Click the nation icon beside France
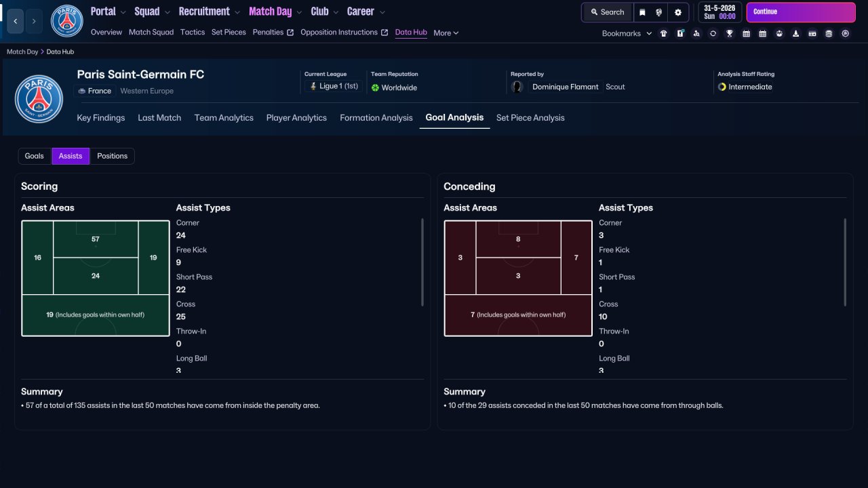 coord(82,91)
